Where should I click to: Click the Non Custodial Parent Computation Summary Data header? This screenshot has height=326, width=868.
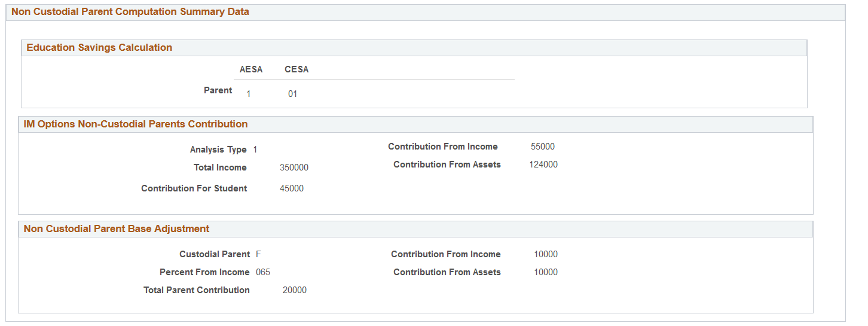click(x=130, y=12)
